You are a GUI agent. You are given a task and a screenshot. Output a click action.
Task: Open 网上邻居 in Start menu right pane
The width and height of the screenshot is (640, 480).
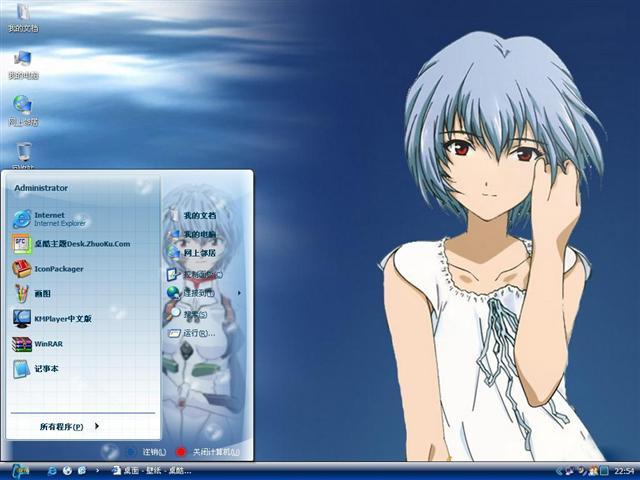coord(193,253)
